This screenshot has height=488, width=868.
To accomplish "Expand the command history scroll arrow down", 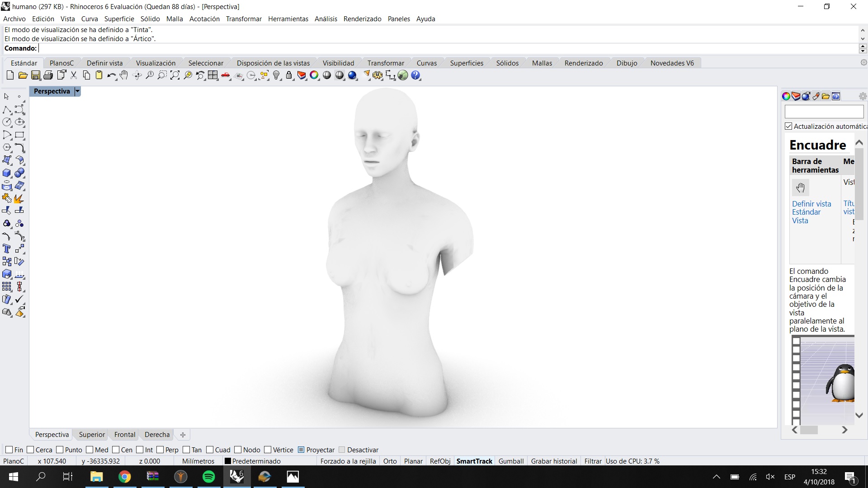I will pos(863,39).
